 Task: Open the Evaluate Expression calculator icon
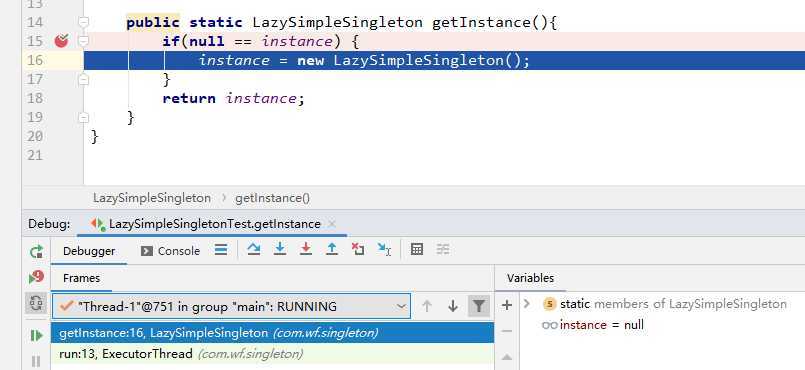(417, 249)
